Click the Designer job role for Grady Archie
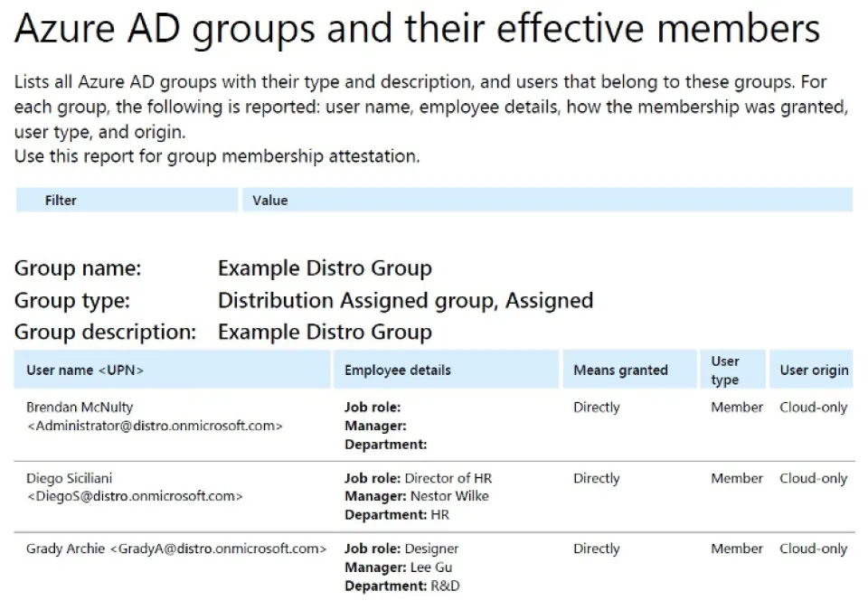The width and height of the screenshot is (868, 610). click(431, 549)
